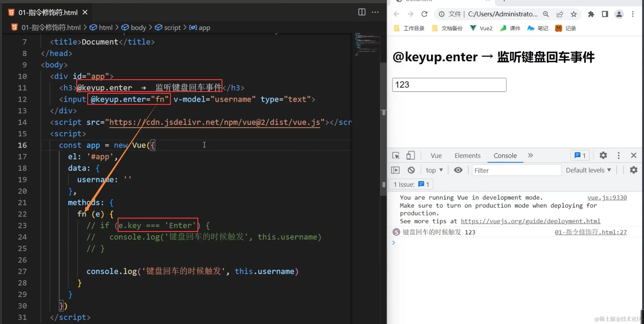Click the share page icon
Viewport: 644px width, 324px height.
[x=560, y=14]
